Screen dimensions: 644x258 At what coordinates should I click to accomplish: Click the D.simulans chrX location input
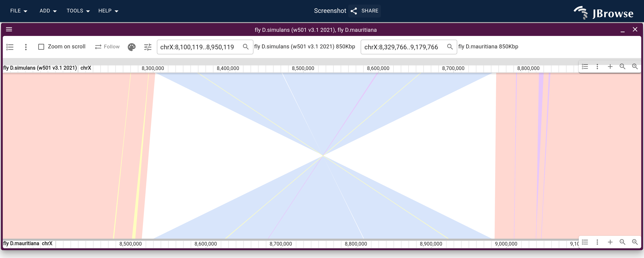(200, 47)
